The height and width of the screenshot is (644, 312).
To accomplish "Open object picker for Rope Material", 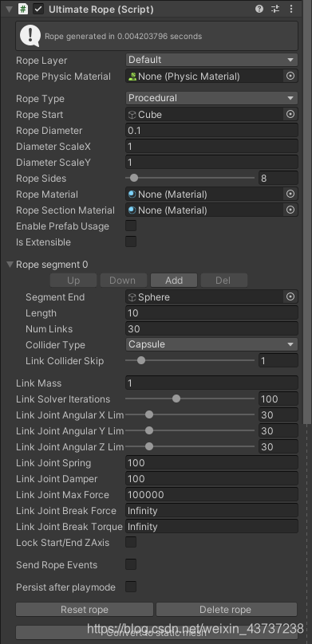I will (290, 194).
